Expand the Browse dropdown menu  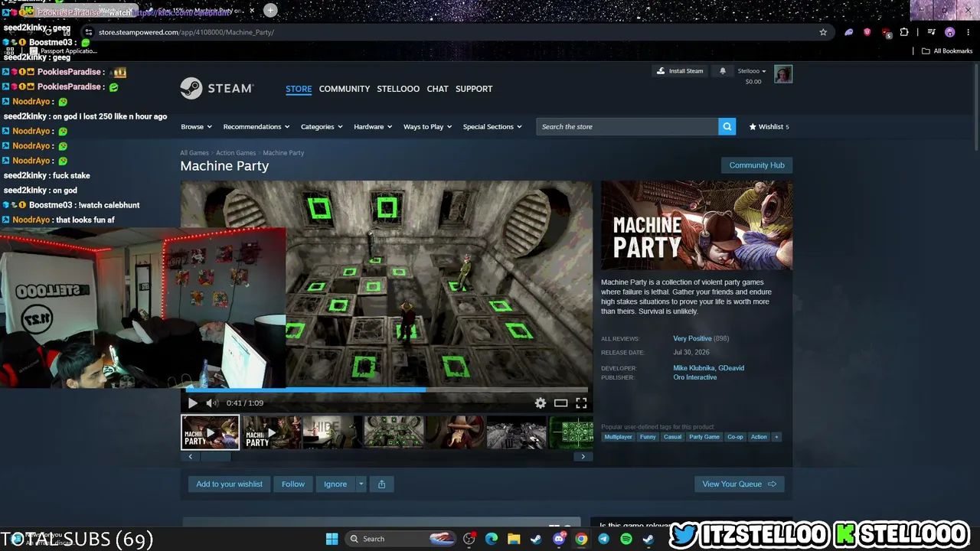[x=196, y=127]
